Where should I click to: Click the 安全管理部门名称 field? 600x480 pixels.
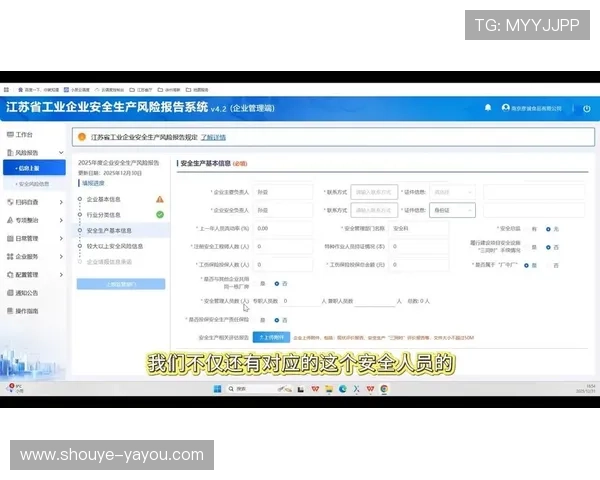tap(418, 229)
